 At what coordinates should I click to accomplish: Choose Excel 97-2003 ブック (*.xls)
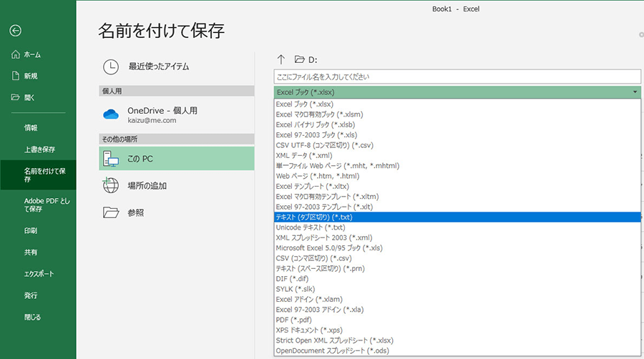(457, 135)
